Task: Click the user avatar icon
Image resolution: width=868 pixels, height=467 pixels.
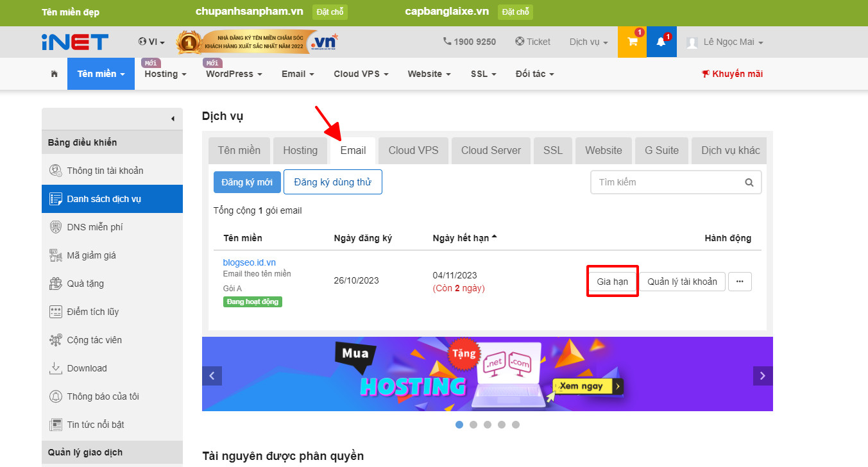Action: pos(692,42)
